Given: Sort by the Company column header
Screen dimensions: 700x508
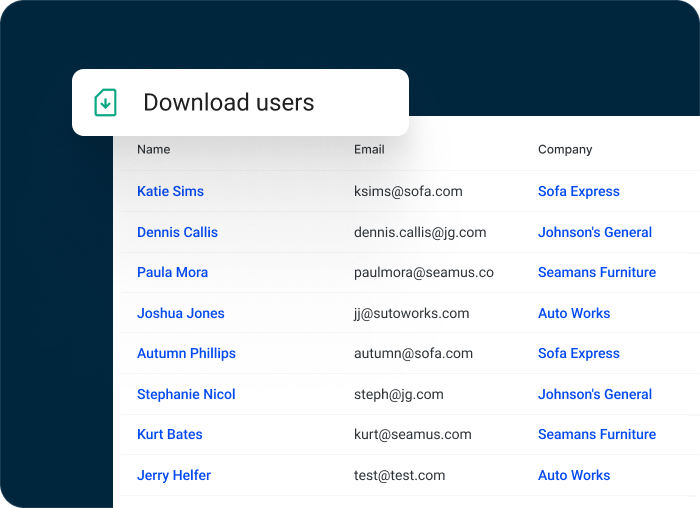Looking at the screenshot, I should 565,149.
